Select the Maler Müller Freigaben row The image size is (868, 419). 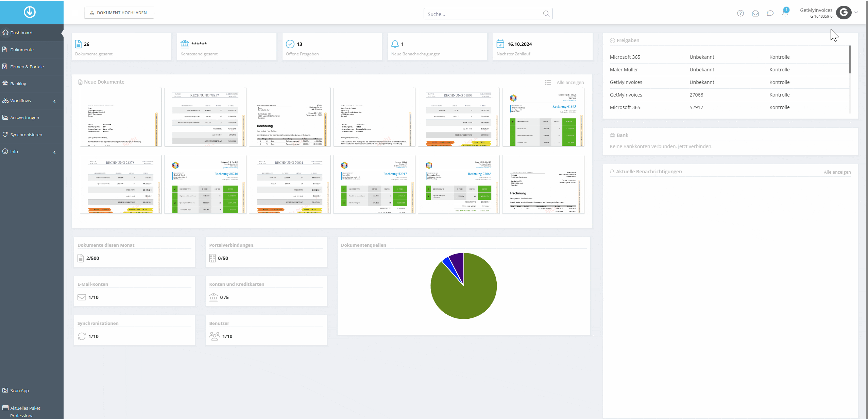(x=729, y=70)
